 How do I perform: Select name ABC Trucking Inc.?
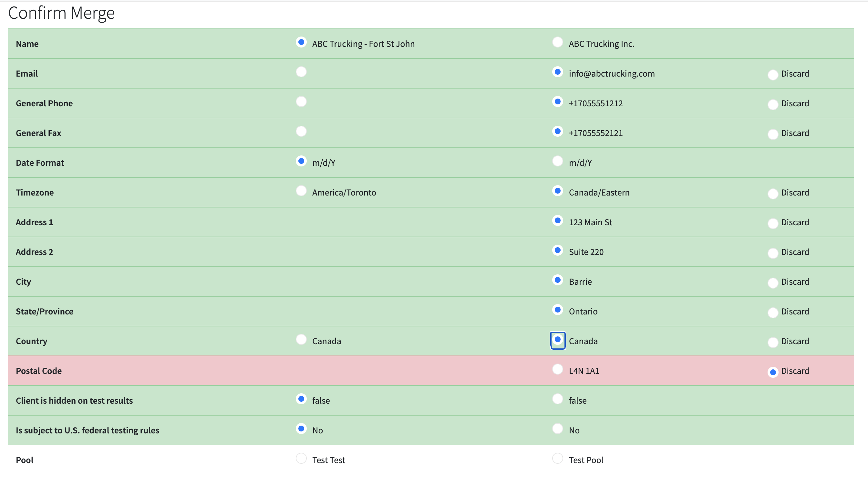558,42
